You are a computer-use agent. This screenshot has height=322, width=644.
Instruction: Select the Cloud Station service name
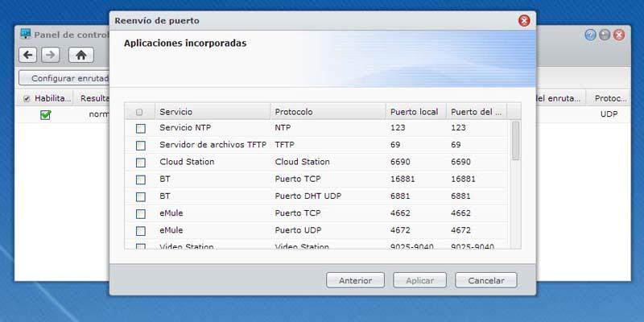187,162
